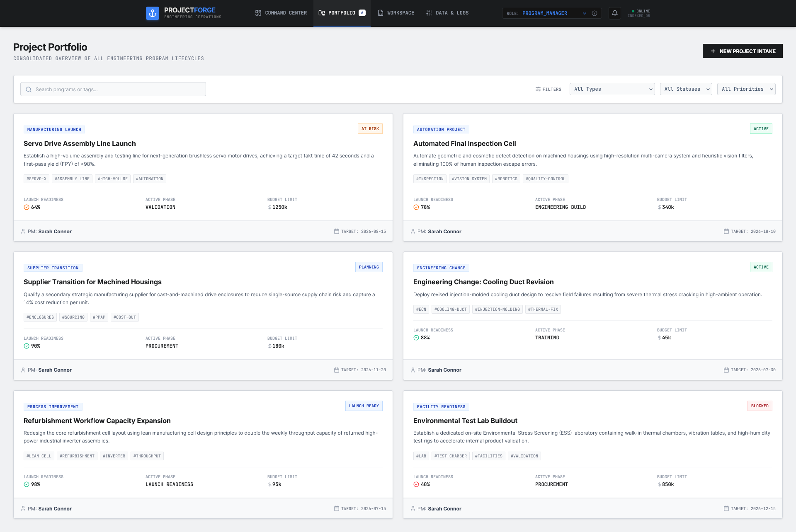Click the FACILITY READINESS type label
The image size is (796, 532).
tap(441, 407)
